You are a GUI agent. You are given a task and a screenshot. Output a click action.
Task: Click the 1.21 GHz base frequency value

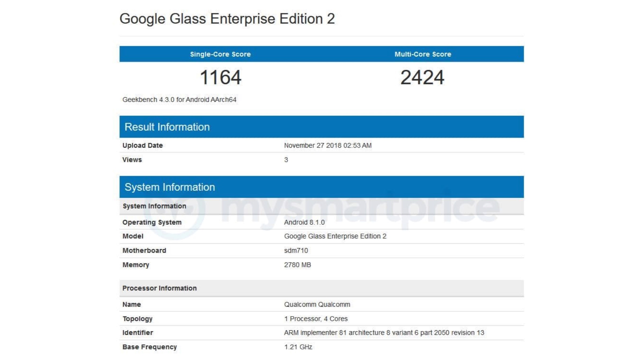point(298,347)
